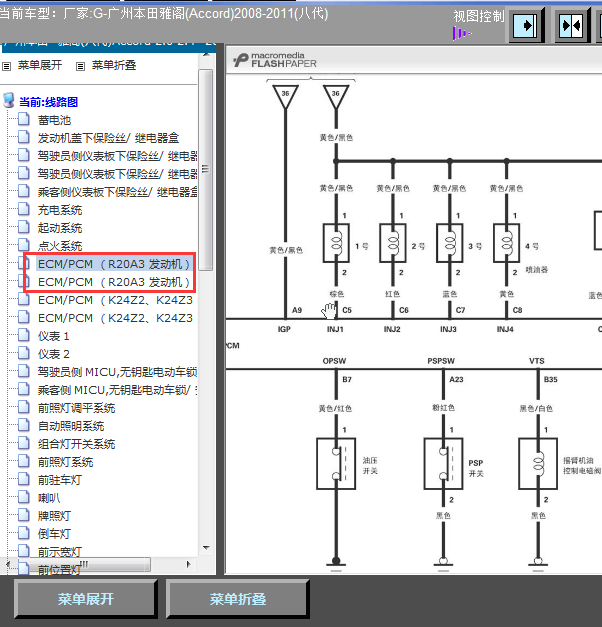This screenshot has width=602, height=627.
Task: Open the 喇叭 diagram
Action: [x=49, y=498]
